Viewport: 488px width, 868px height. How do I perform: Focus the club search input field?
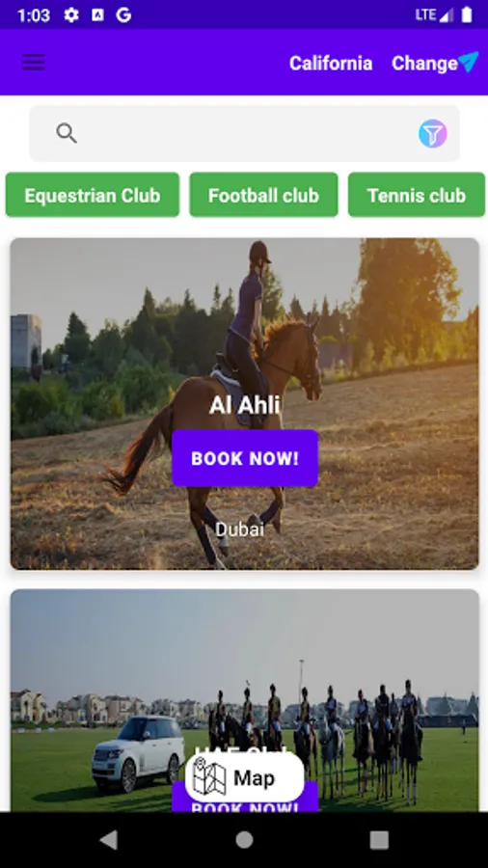pos(244,133)
